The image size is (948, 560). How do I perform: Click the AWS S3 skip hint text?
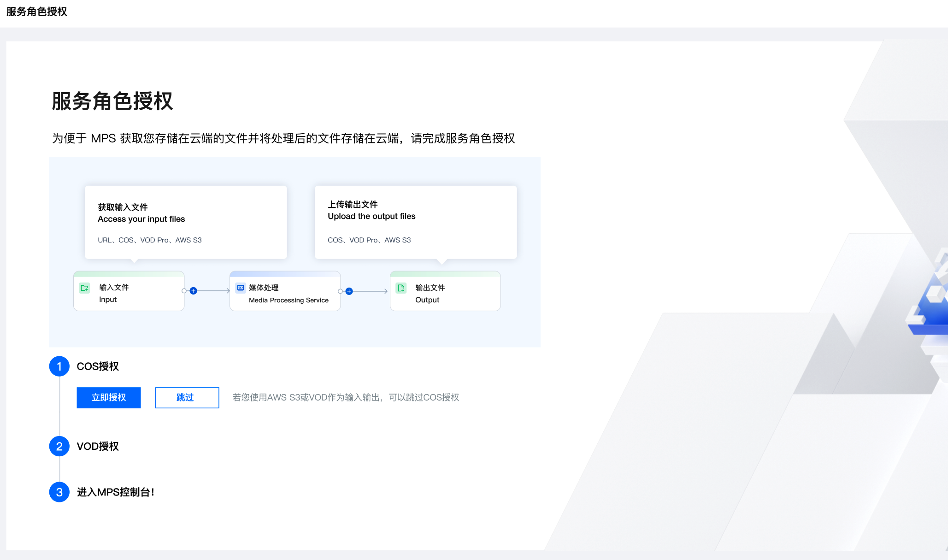pos(345,397)
